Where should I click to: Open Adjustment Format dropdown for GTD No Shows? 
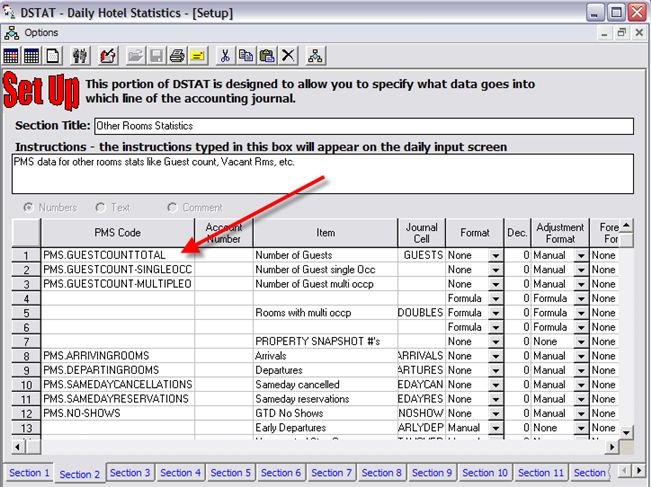[x=581, y=414]
